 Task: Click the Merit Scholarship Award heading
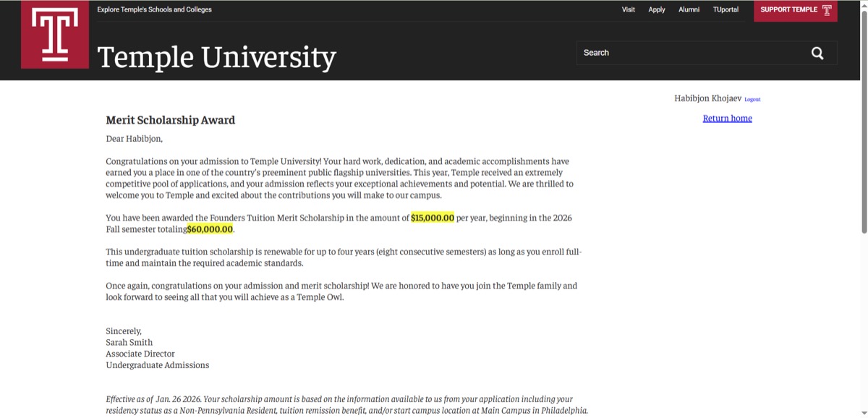click(171, 120)
